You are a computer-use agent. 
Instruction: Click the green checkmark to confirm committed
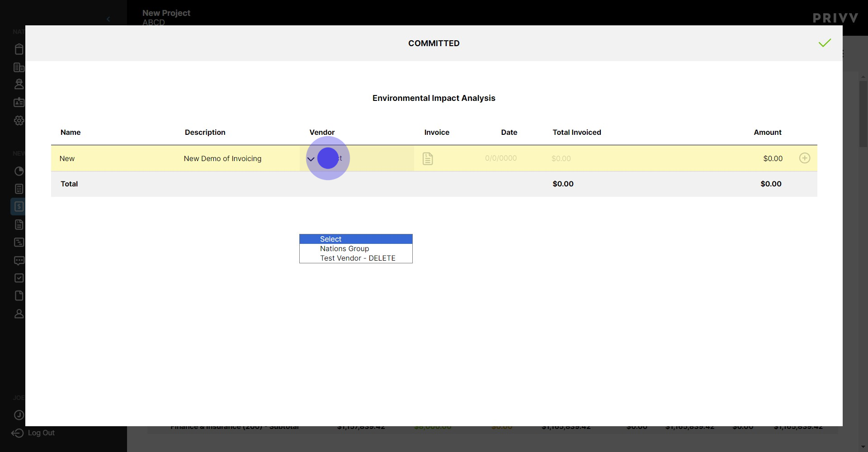(x=825, y=43)
